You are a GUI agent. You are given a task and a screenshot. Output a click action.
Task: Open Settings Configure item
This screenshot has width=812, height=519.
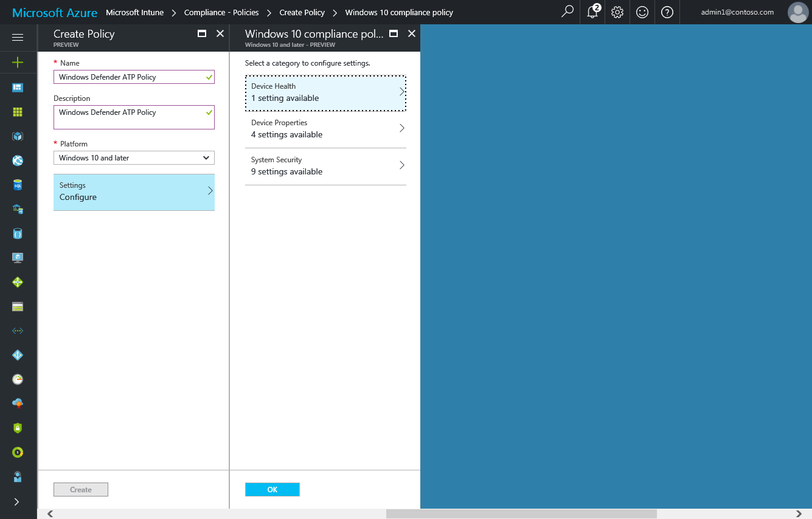click(x=134, y=192)
